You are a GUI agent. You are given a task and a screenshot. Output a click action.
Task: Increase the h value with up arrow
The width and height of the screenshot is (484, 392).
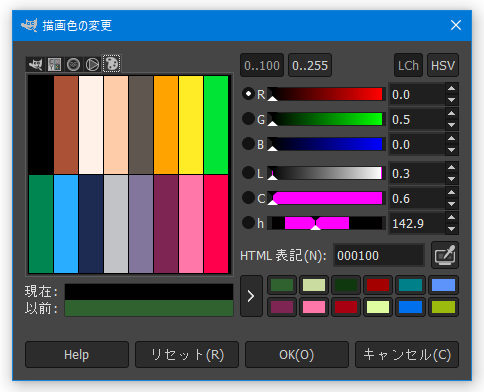(x=452, y=218)
